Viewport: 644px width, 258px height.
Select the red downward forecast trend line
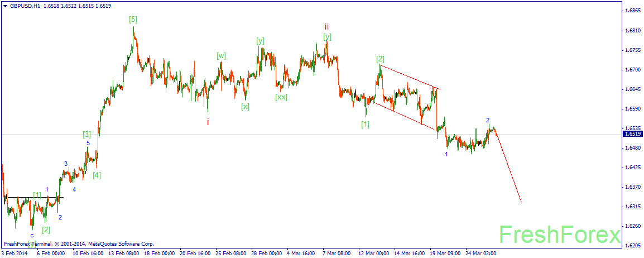(508, 168)
